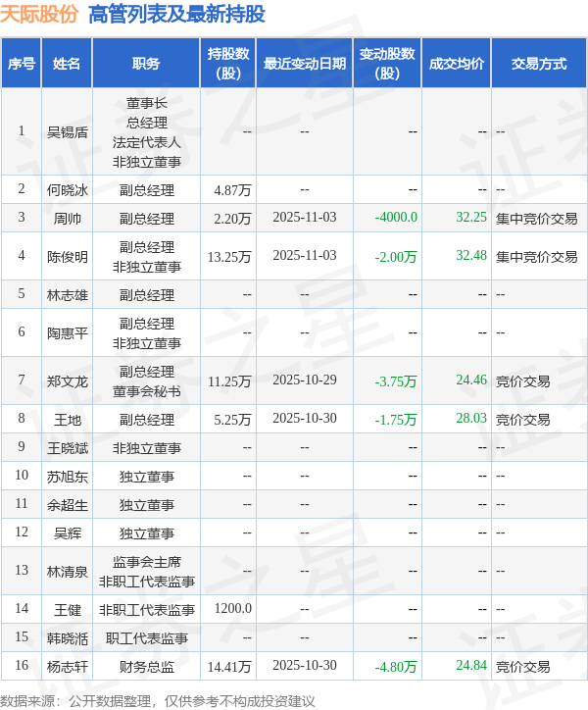Click 陈俊明's 集中竞价交易 cell
This screenshot has height=710, width=588.
click(536, 257)
